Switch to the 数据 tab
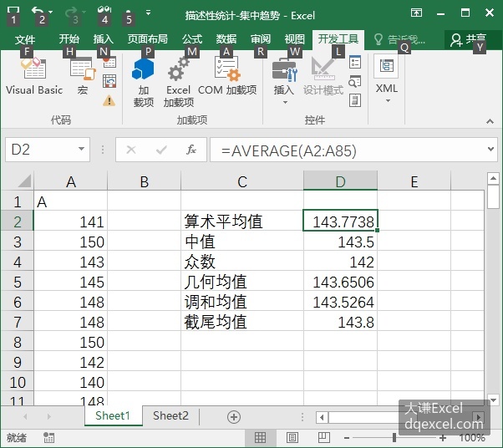Image resolution: width=503 pixels, height=448 pixels. click(x=226, y=39)
